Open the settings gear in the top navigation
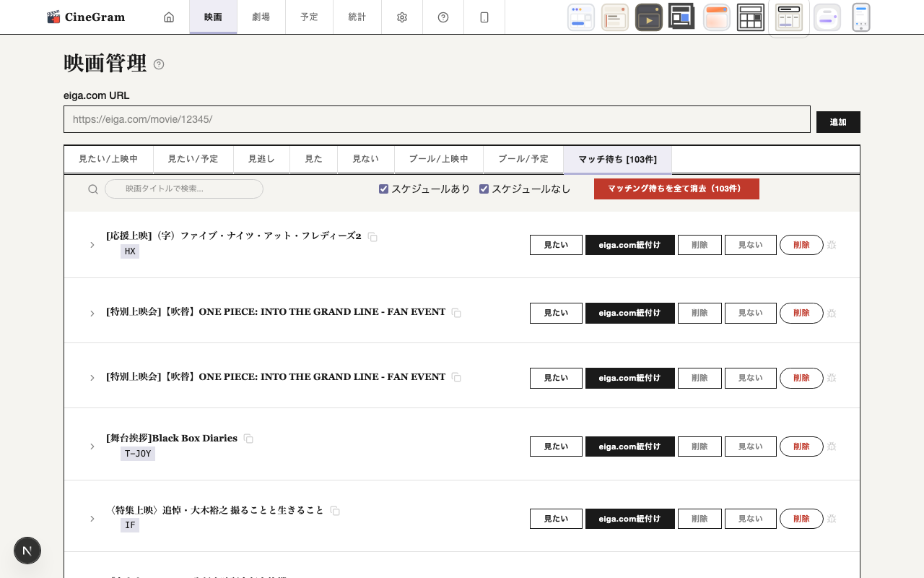 coord(402,17)
